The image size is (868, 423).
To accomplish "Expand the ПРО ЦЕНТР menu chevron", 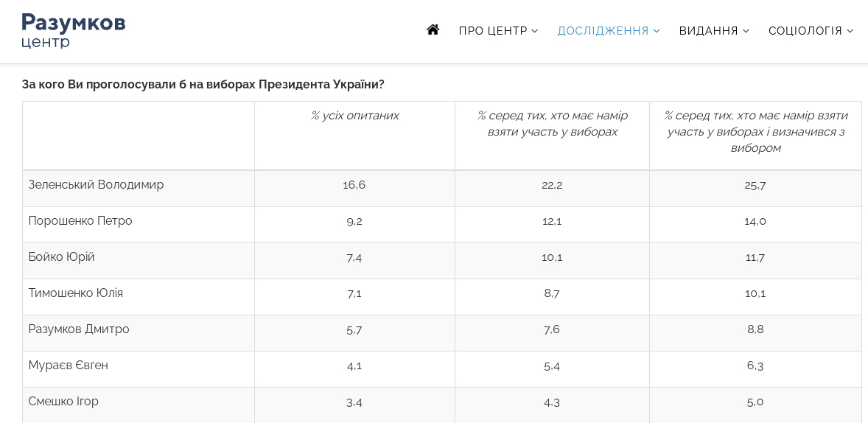I will coord(535,31).
